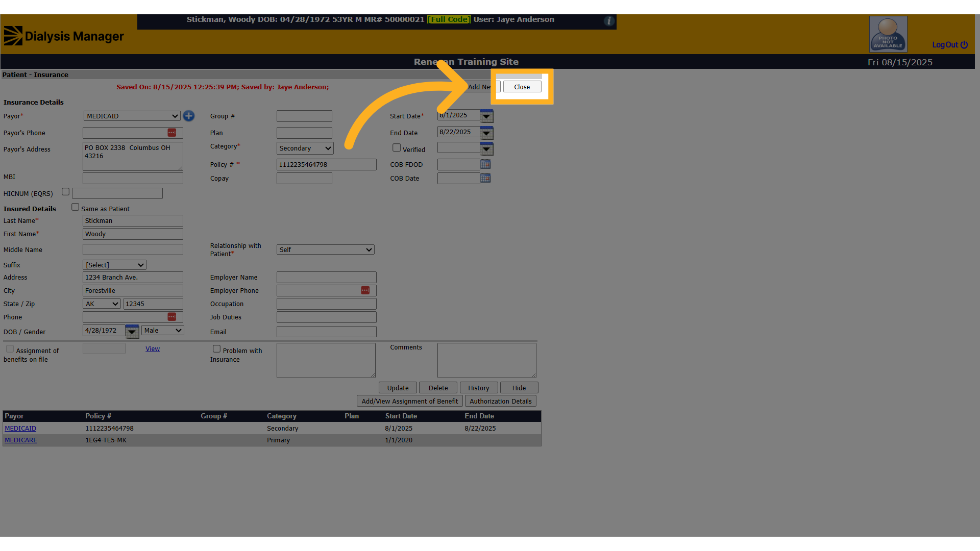Click the blue plus icon next to Payor
Image resolution: width=980 pixels, height=551 pixels.
pos(189,116)
